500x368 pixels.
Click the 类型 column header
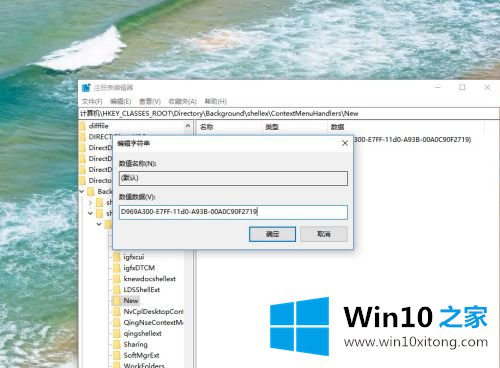(x=272, y=127)
